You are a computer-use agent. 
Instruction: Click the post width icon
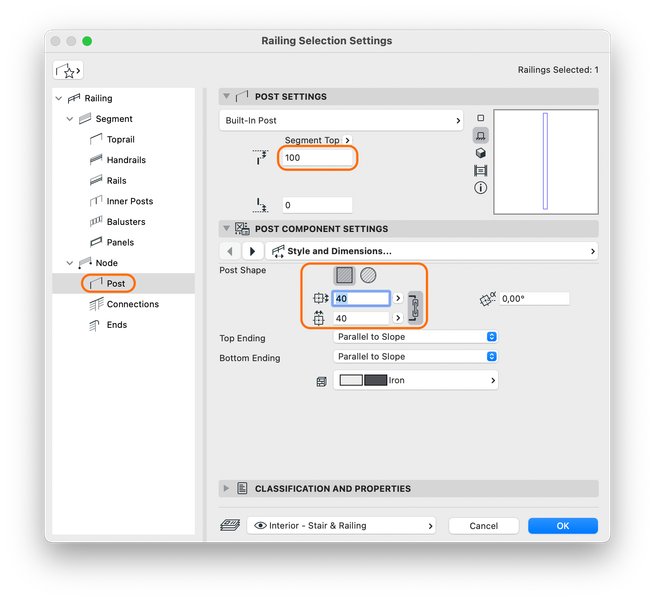click(x=320, y=298)
